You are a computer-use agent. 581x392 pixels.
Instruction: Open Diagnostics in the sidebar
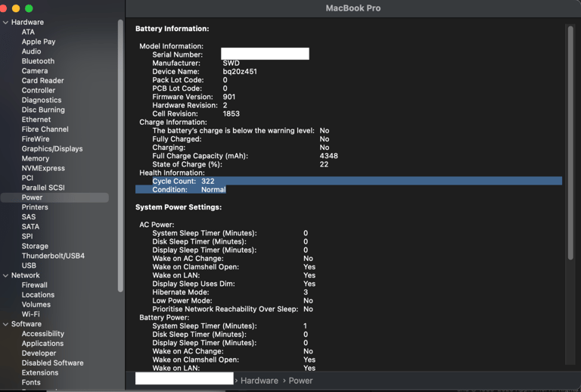[x=42, y=101]
